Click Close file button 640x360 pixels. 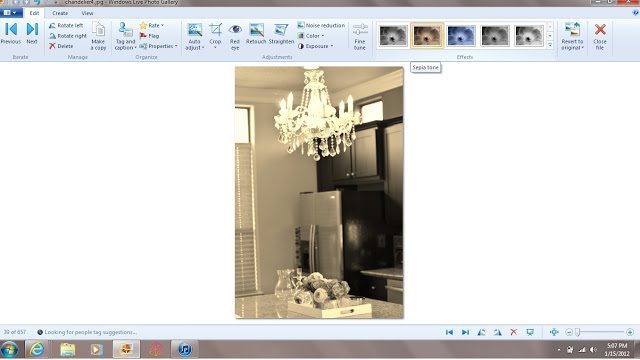pyautogui.click(x=600, y=36)
